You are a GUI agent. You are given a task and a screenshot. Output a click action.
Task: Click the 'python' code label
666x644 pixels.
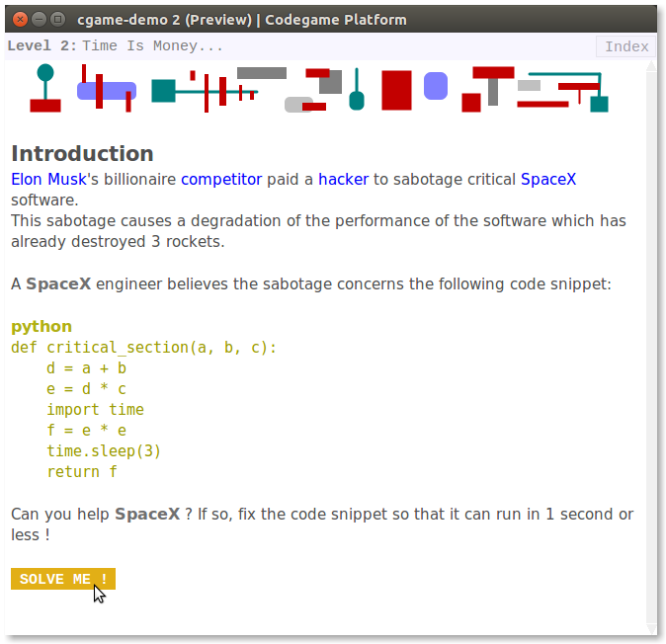42,327
